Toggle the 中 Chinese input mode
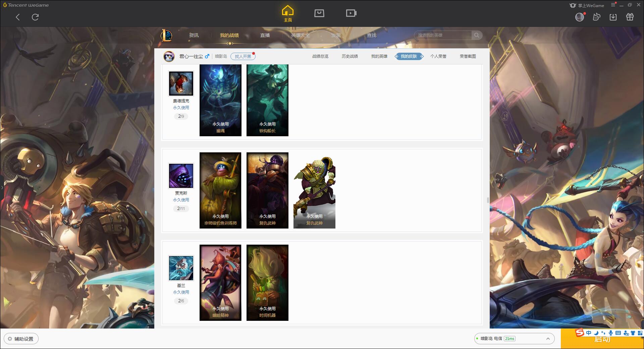Screen dimensions: 644x349 point(589,333)
